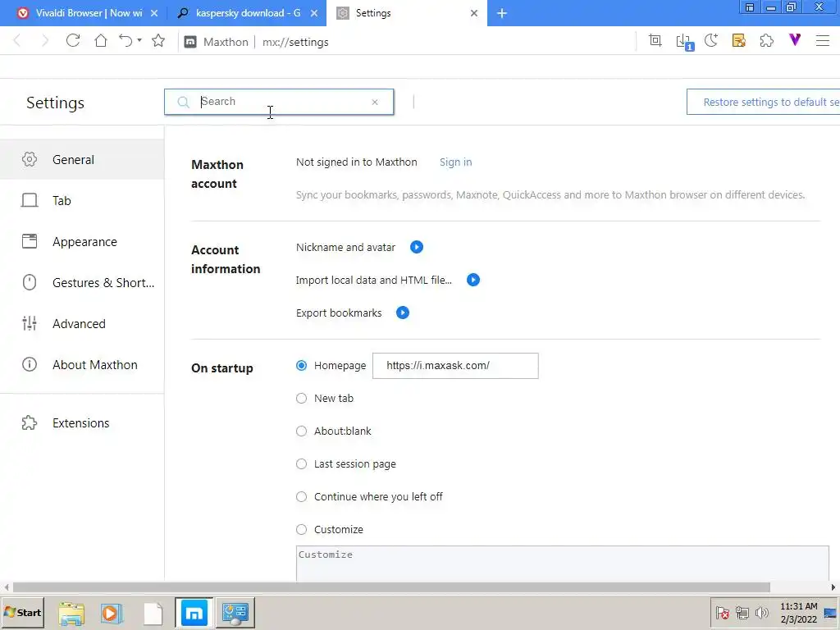
Task: Open the media player taskbar icon
Action: click(x=112, y=613)
